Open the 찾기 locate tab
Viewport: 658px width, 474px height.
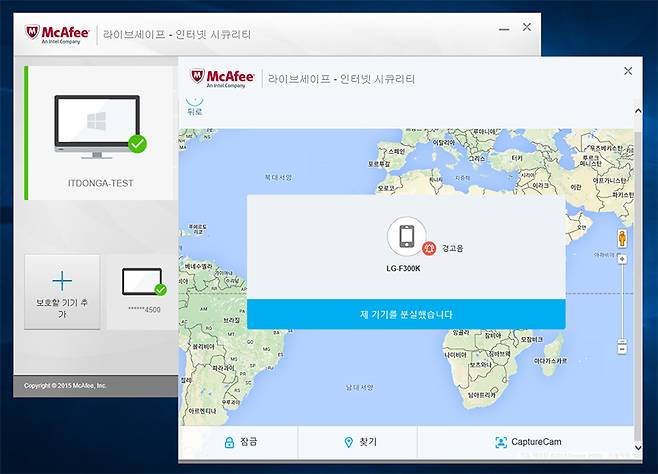click(x=360, y=441)
